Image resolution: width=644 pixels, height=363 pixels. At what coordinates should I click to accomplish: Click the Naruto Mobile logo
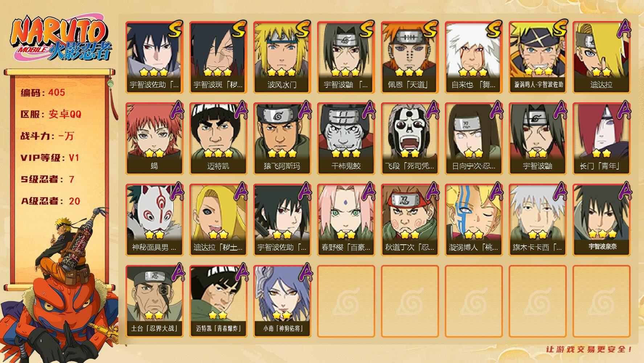coord(60,39)
